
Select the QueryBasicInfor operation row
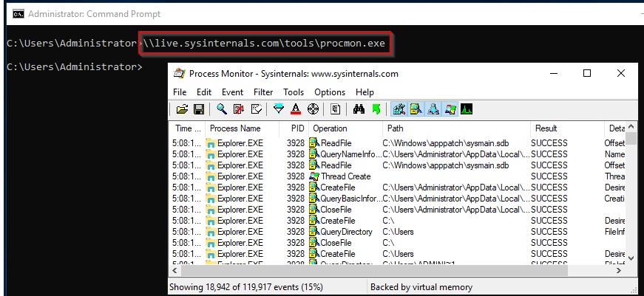click(x=397, y=199)
